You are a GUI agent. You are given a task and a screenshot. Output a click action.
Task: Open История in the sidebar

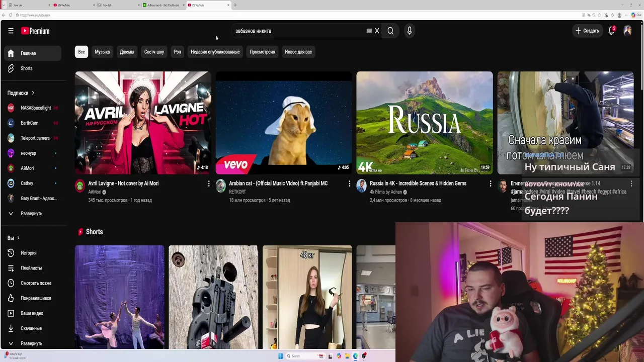tap(32, 253)
